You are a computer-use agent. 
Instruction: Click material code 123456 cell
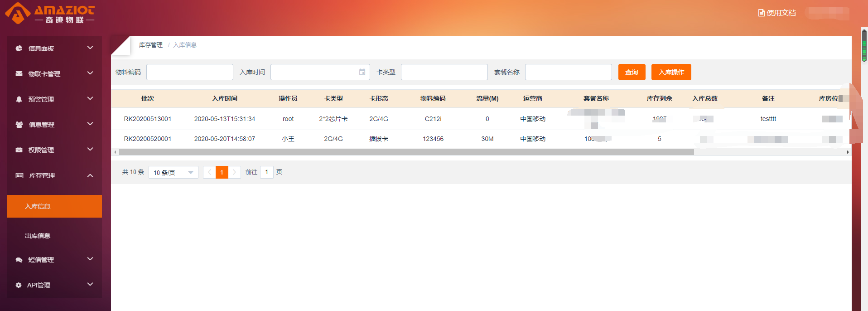click(x=433, y=139)
